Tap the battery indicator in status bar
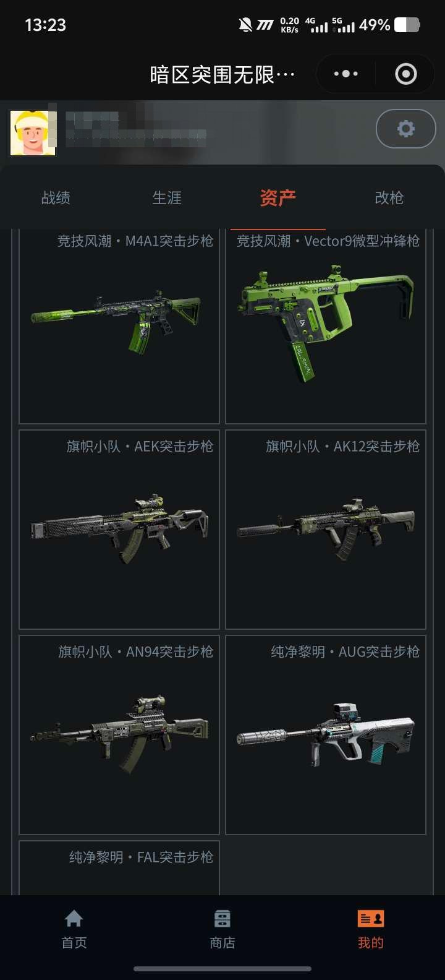Screen dimensions: 445x980 (x=407, y=25)
